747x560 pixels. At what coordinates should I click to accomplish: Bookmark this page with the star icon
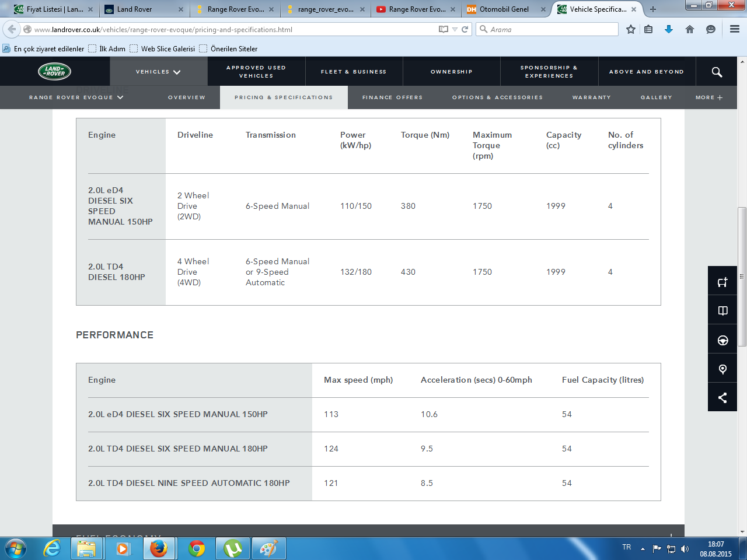[631, 29]
